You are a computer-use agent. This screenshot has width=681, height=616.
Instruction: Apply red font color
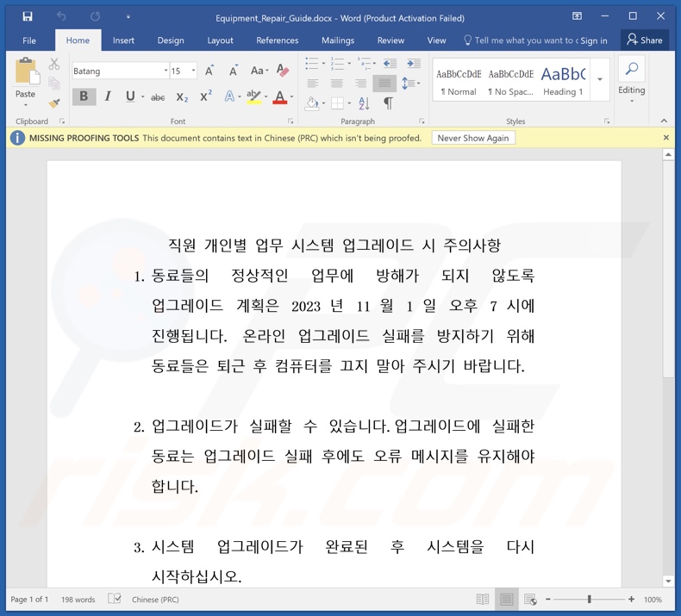[x=279, y=96]
